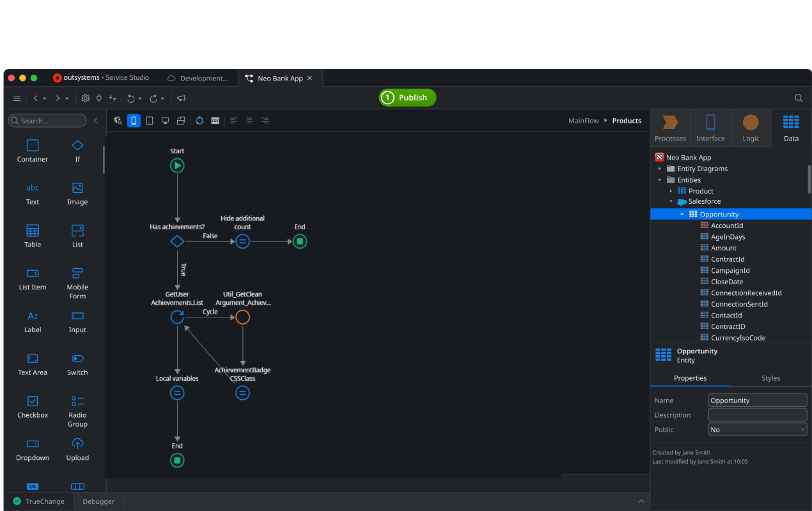Expand the Entity Diagrams folder
The height and width of the screenshot is (511, 812).
(660, 169)
